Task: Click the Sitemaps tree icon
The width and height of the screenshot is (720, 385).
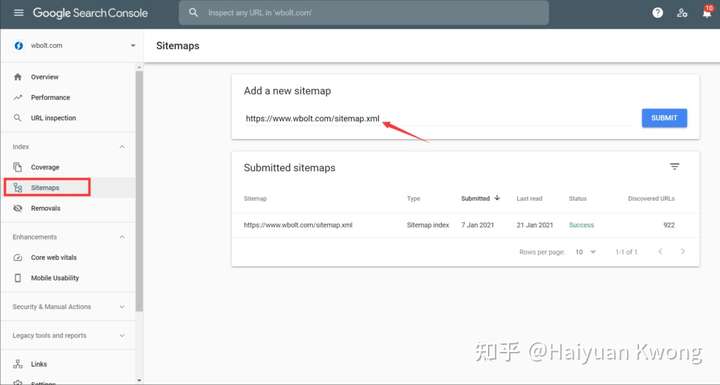Action: pos(17,187)
